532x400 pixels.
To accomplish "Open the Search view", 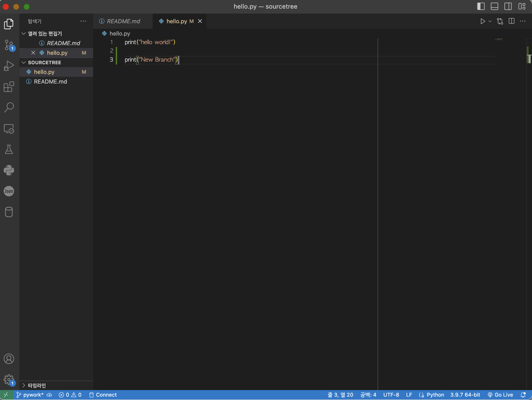I will tap(9, 107).
